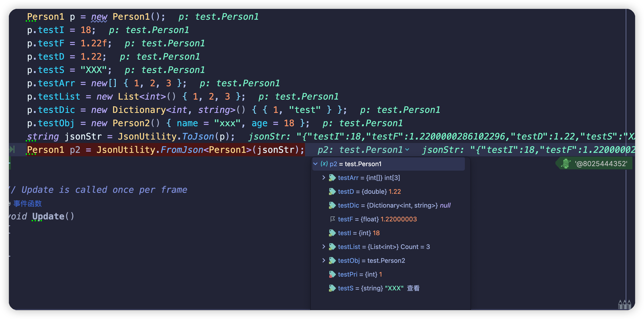
Task: Click the testPri private field icon
Action: point(332,274)
